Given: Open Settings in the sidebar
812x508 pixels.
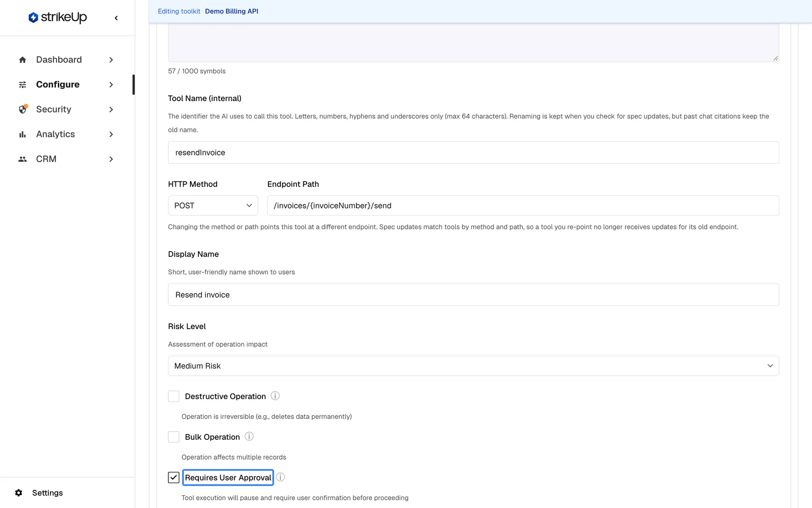Looking at the screenshot, I should click(47, 493).
